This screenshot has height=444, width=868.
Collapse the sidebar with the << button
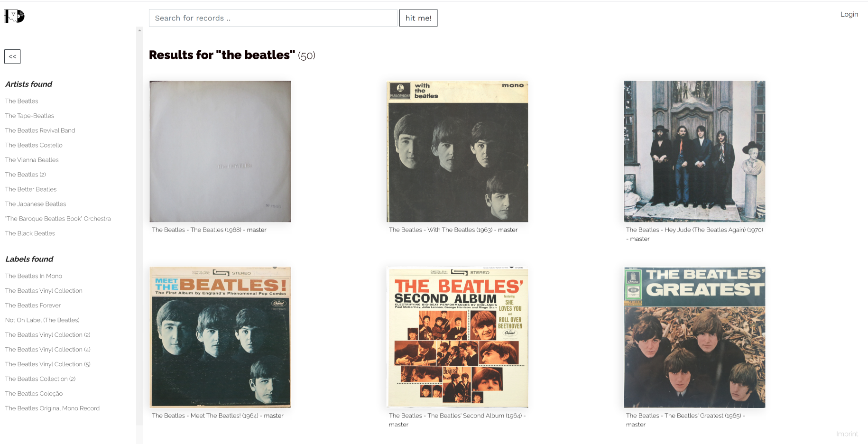pos(12,56)
